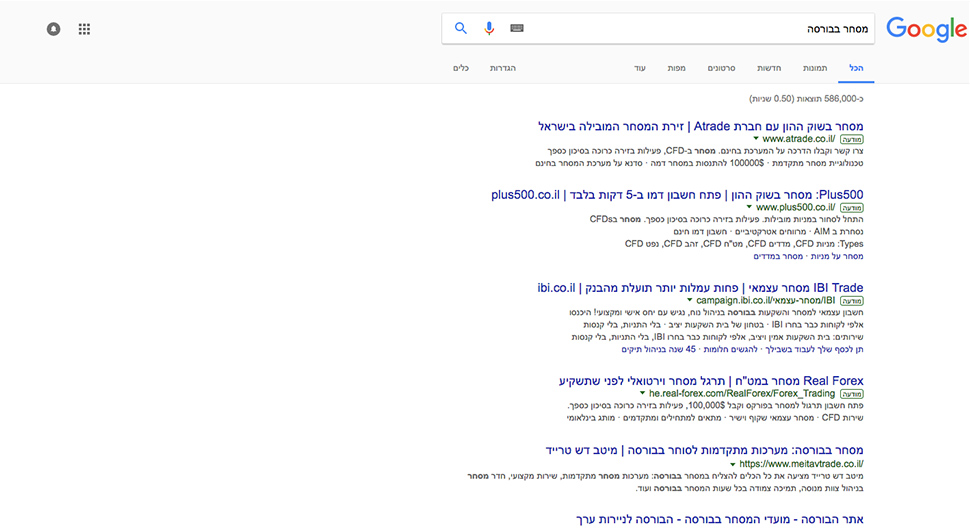Open the מיטב דש טרייד result title
Viewport: 970px width, 528px height.
point(705,450)
